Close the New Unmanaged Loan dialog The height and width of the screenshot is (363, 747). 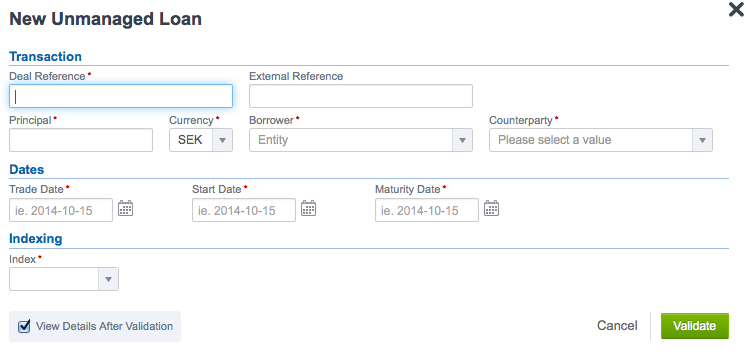click(737, 10)
